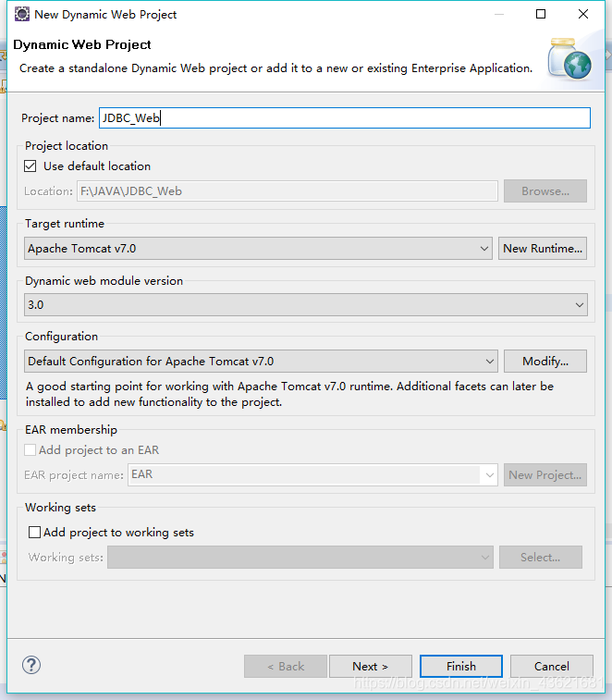The width and height of the screenshot is (612, 700).
Task: Cancel the new project dialog
Action: point(552,667)
